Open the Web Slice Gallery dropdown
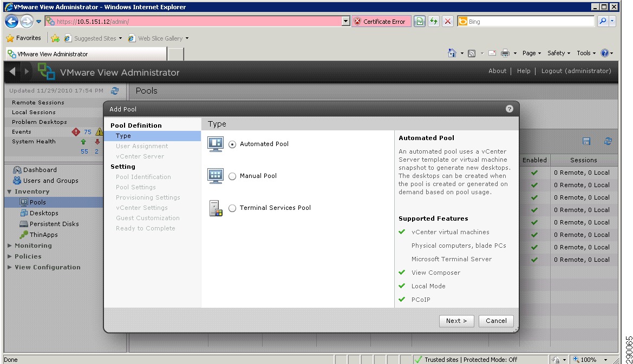 tap(158, 38)
